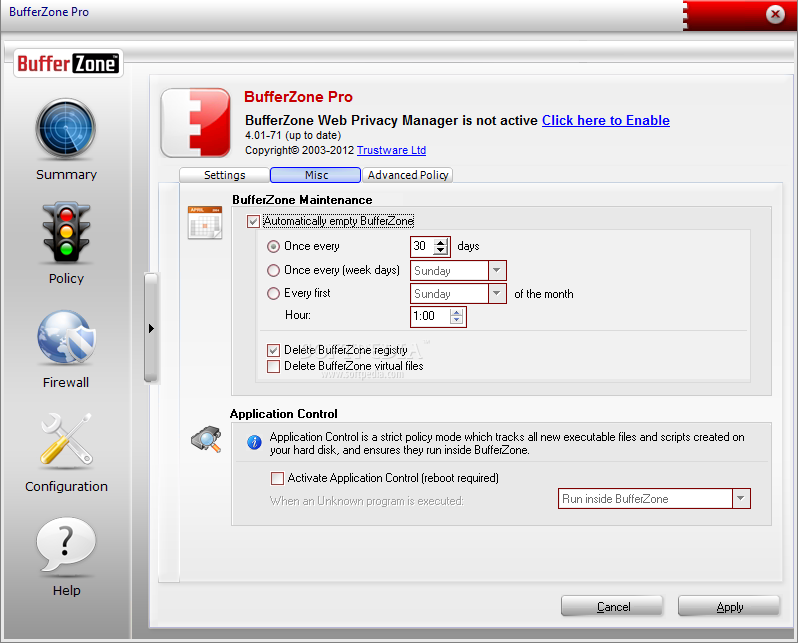The width and height of the screenshot is (798, 643).
Task: Click the blue info icon
Action: click(254, 442)
